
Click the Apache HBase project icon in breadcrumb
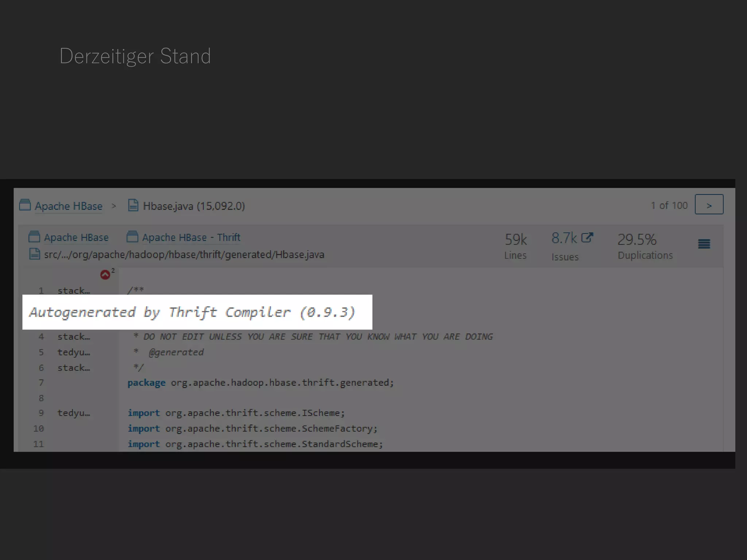(25, 205)
